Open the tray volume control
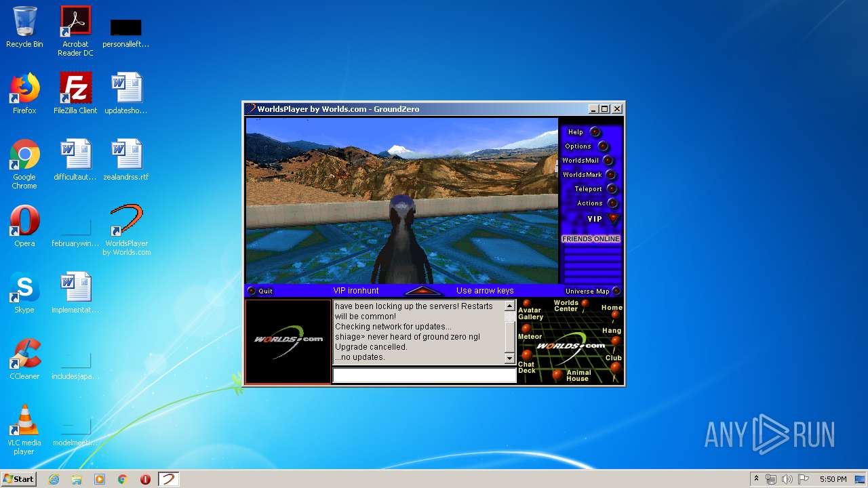 point(787,479)
